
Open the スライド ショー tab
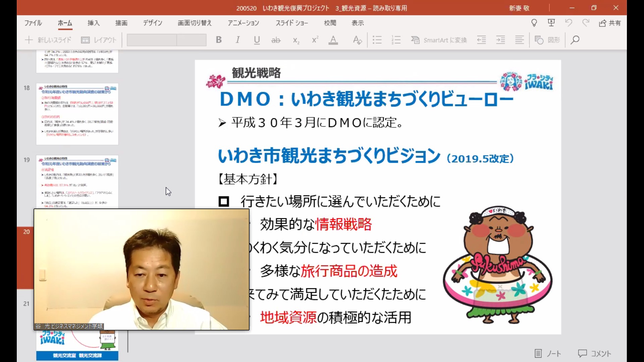click(x=291, y=23)
